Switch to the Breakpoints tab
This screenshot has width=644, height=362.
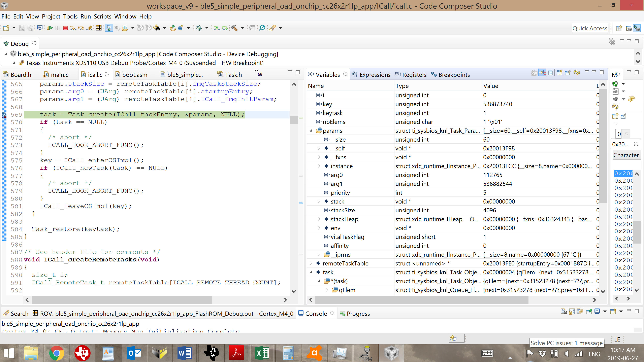click(x=451, y=74)
